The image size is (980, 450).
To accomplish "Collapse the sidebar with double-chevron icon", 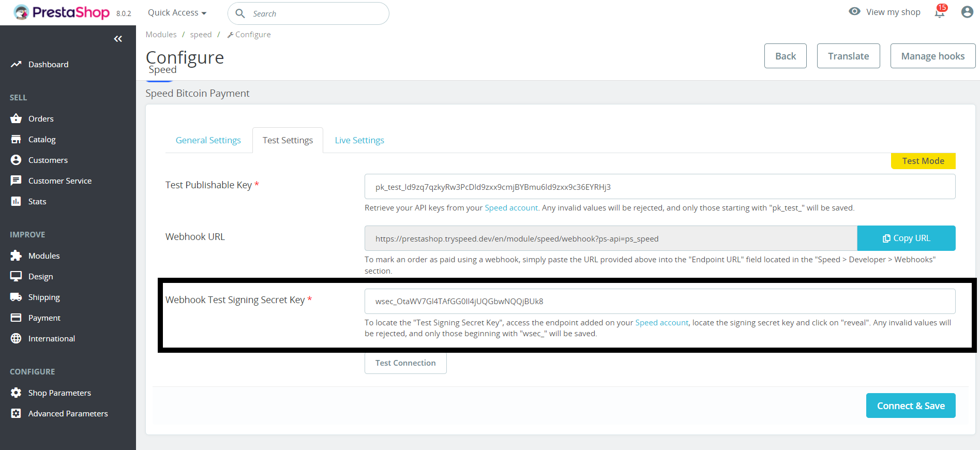I will [118, 39].
